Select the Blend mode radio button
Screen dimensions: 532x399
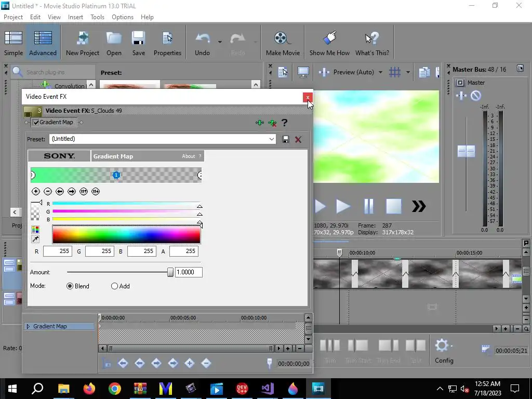70,286
